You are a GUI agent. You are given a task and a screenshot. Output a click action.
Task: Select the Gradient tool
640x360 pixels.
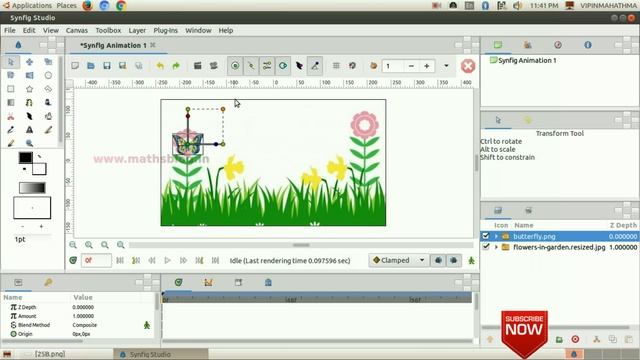click(x=11, y=103)
